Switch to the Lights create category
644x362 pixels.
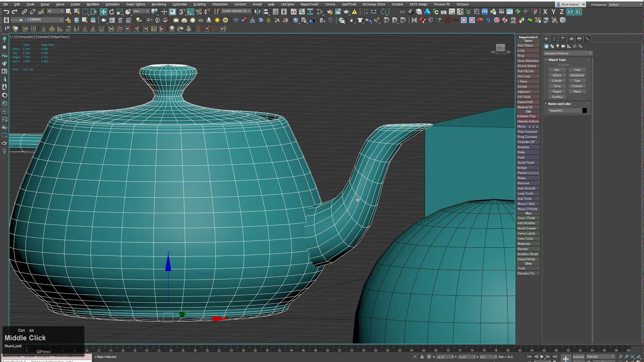click(x=557, y=46)
